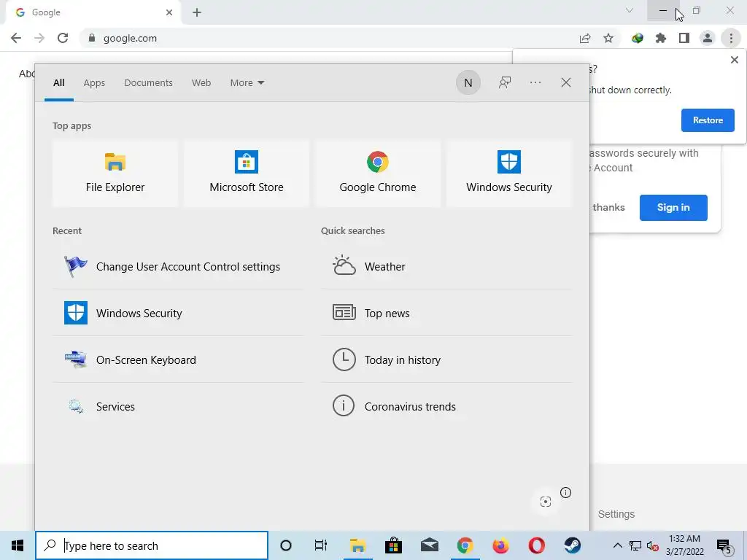Open Chrome profile icon
Viewport: 747px width, 560px height.
(x=708, y=38)
